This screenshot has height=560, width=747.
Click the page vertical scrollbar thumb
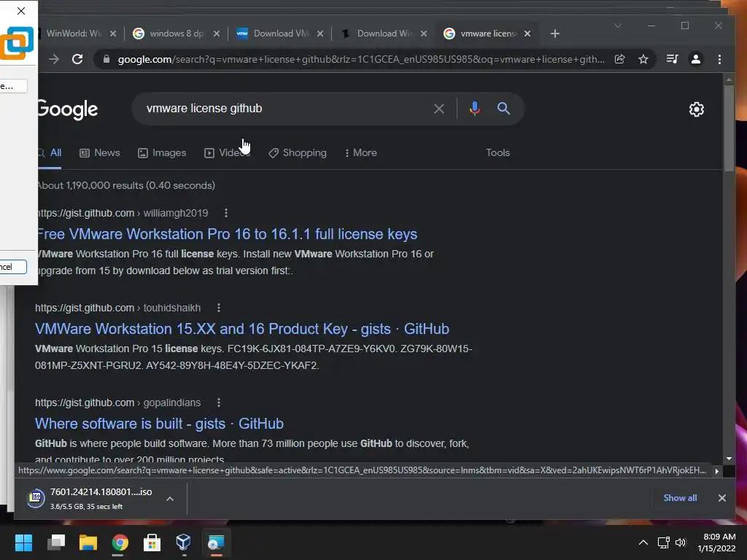729,128
